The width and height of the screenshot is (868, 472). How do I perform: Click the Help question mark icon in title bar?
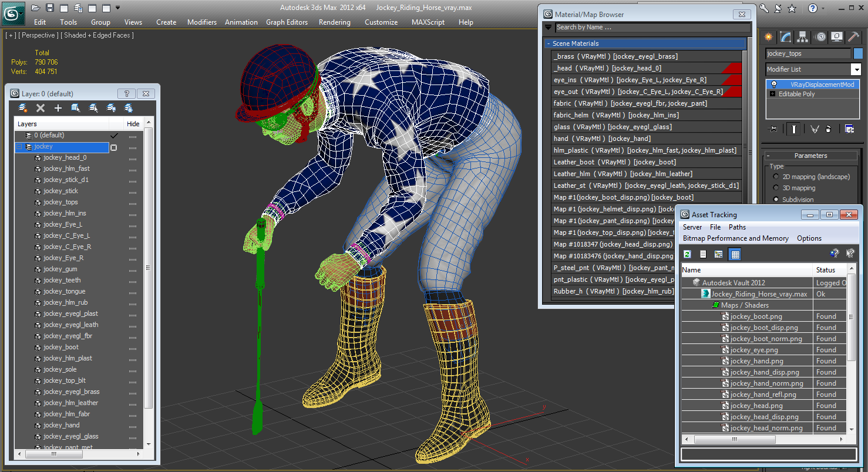click(812, 8)
